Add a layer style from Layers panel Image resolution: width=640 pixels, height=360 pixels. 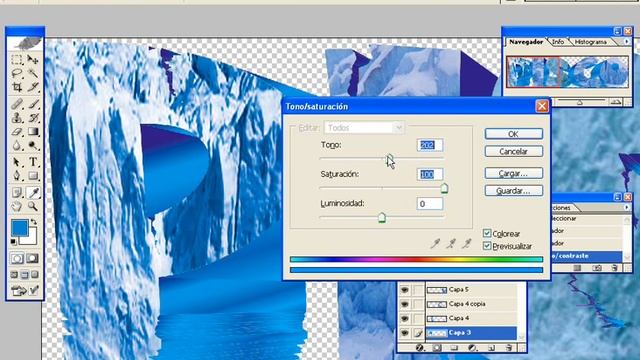pos(419,348)
